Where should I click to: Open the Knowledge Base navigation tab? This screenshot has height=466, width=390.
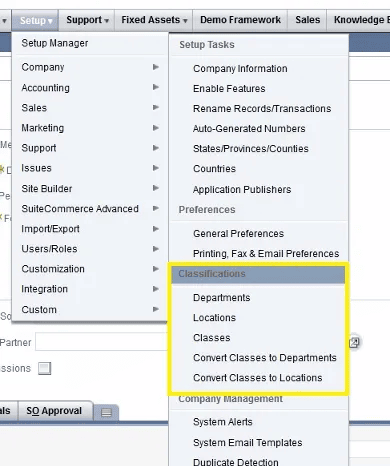pyautogui.click(x=359, y=20)
